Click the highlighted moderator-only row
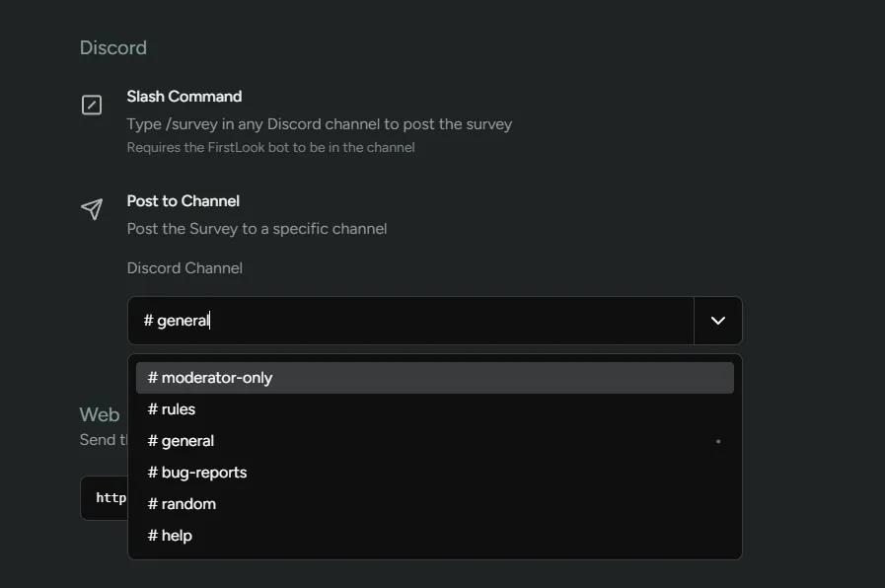 coord(434,377)
